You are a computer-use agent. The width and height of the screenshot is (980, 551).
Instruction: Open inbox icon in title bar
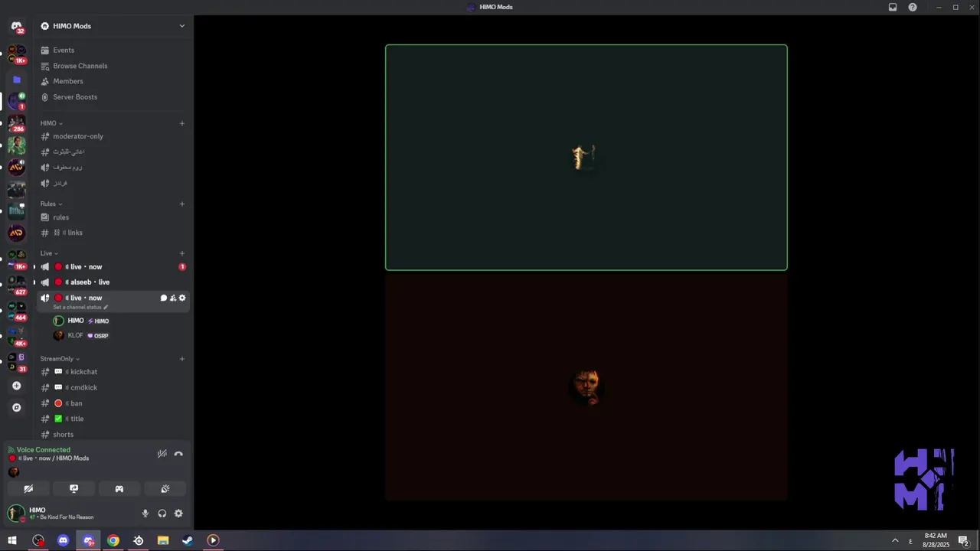click(x=893, y=7)
